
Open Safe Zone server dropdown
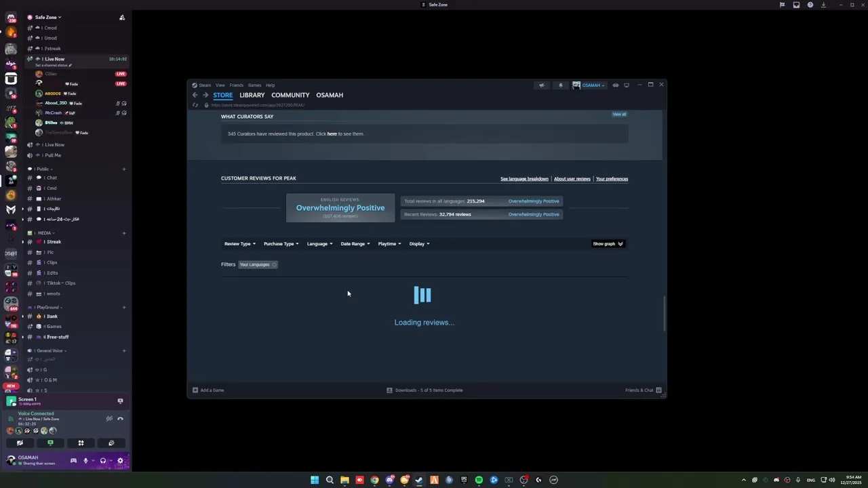pos(48,18)
